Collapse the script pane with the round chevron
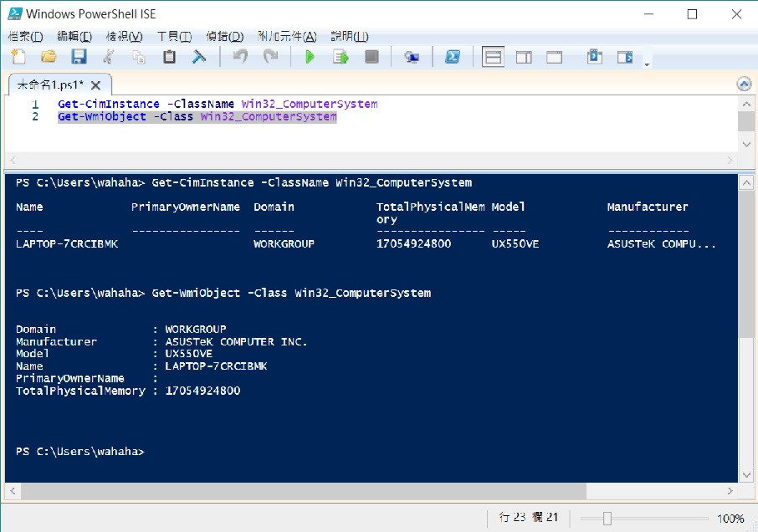This screenshot has width=758, height=532. pyautogui.click(x=744, y=84)
